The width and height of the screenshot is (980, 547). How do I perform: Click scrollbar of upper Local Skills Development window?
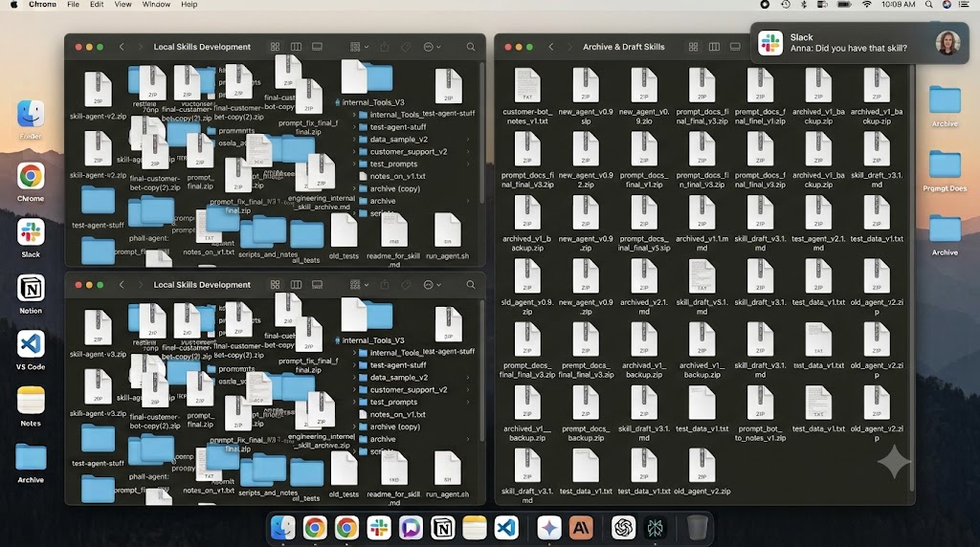[482, 134]
